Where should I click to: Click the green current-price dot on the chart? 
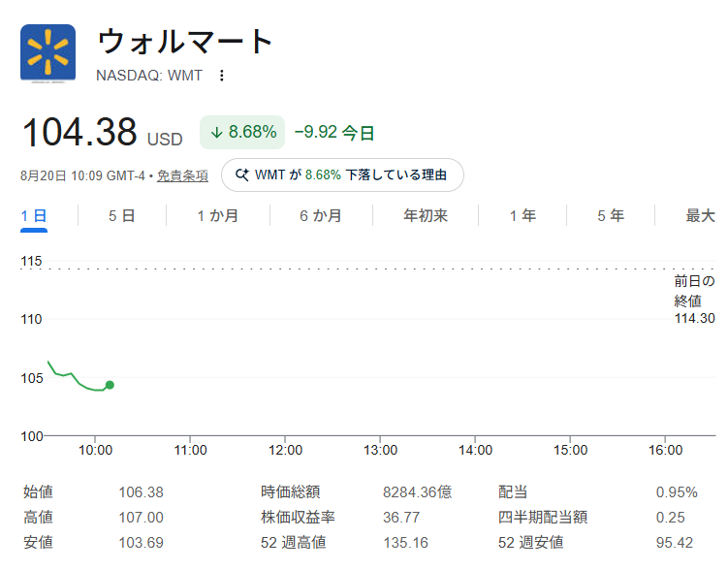(x=110, y=385)
